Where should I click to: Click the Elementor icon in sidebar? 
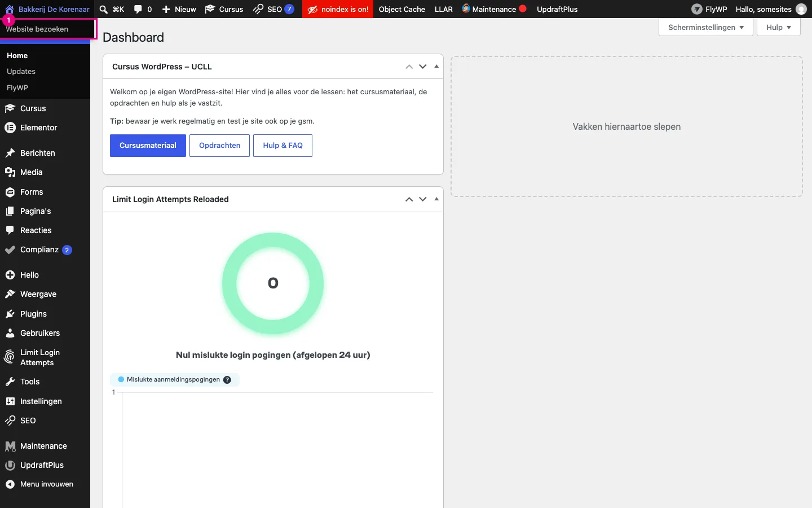pyautogui.click(x=10, y=128)
